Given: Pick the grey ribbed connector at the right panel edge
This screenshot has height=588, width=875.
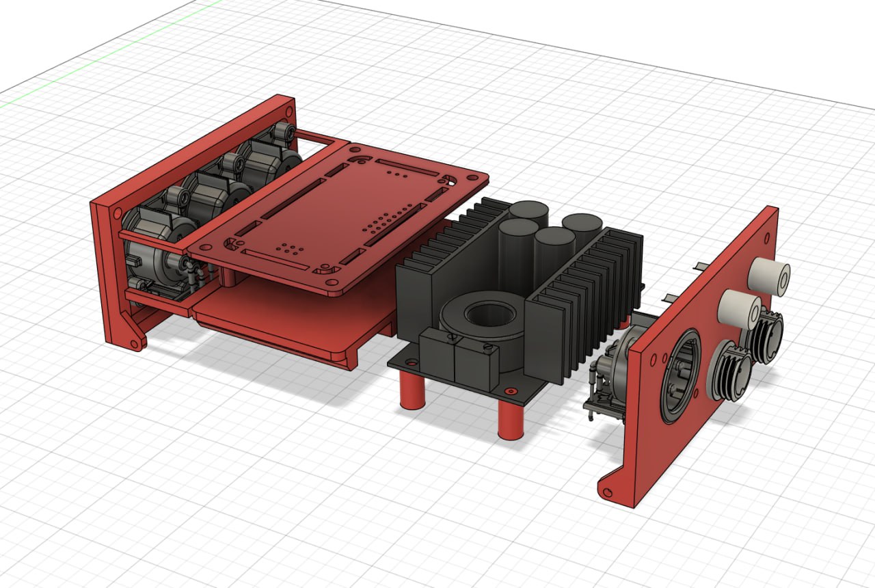Looking at the screenshot, I should coord(766,335).
